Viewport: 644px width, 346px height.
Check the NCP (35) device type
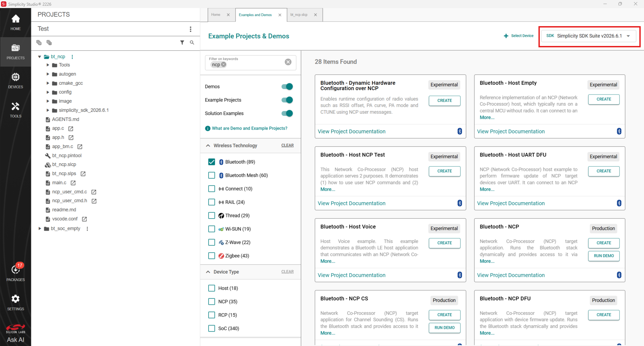(x=212, y=302)
